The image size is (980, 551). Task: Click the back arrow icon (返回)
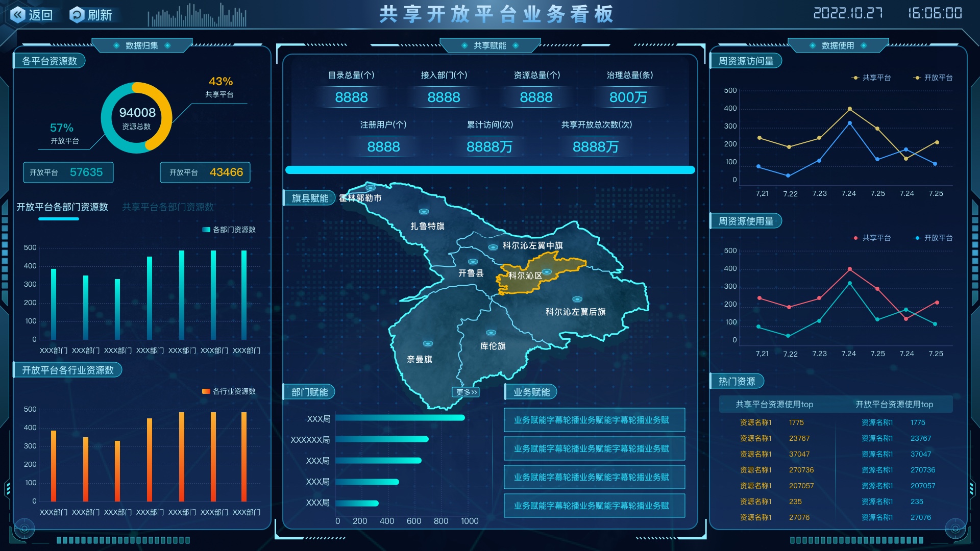pos(18,15)
